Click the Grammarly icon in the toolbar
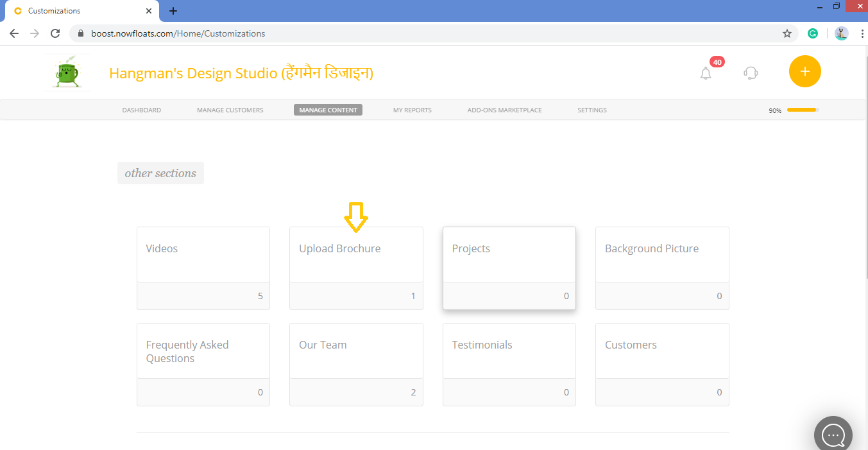Viewport: 868px width, 450px height. (x=812, y=33)
